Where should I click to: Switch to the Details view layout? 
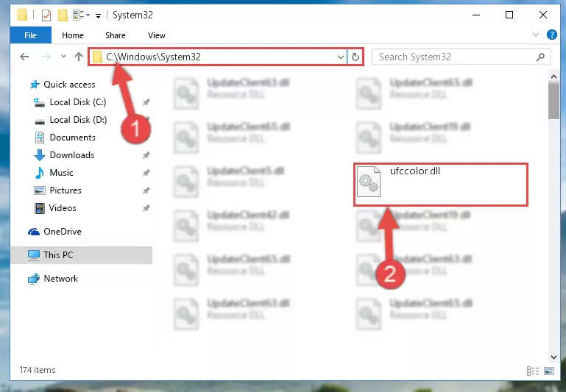click(x=532, y=371)
